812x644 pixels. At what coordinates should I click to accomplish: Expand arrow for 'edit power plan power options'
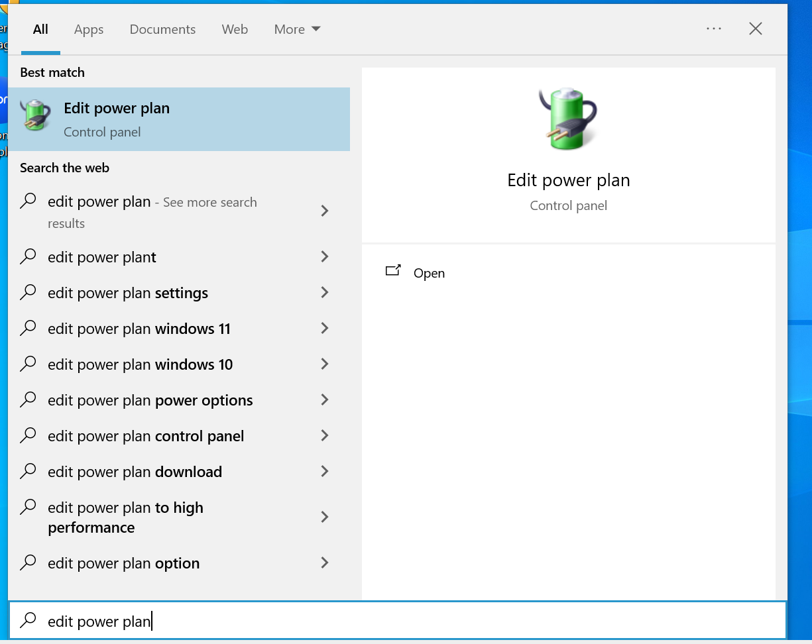click(324, 400)
